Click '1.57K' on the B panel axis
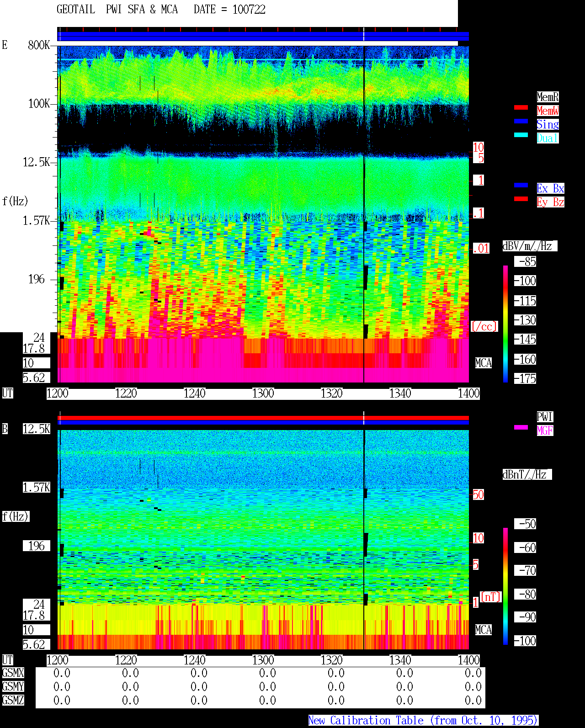Viewport: 585px width, 728px height. tap(37, 487)
